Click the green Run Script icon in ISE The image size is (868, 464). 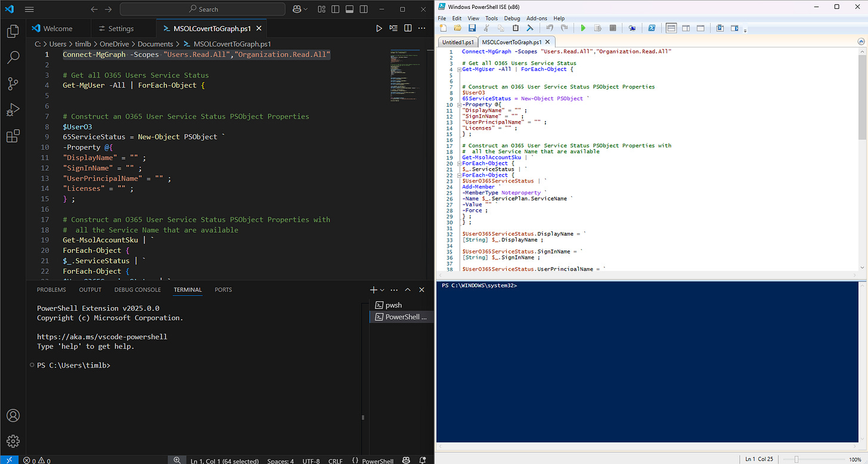tap(583, 28)
